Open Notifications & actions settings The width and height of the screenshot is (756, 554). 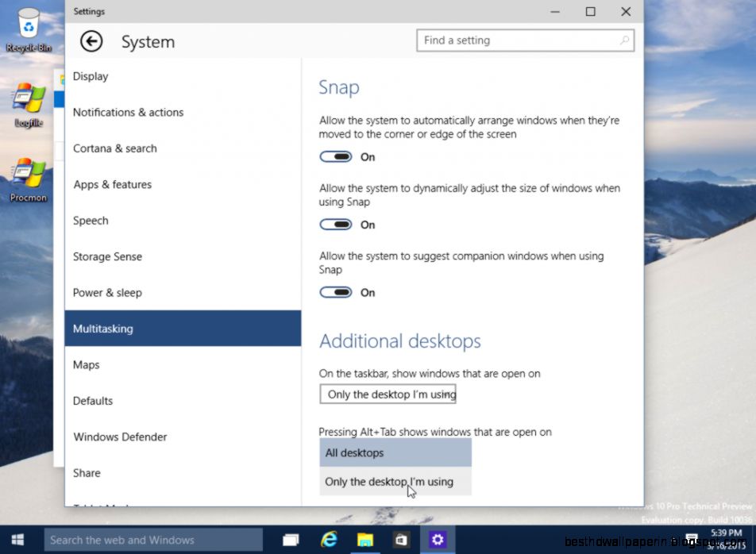pyautogui.click(x=128, y=112)
